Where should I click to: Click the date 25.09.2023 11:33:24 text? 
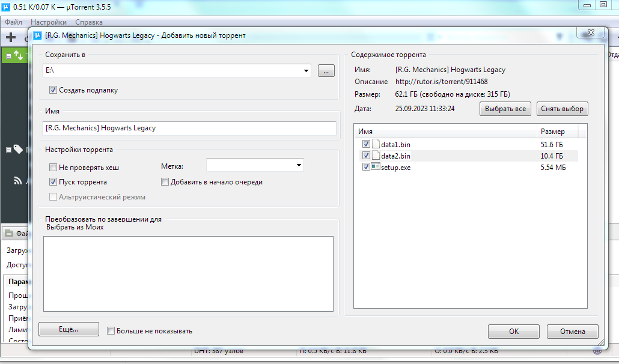[425, 109]
